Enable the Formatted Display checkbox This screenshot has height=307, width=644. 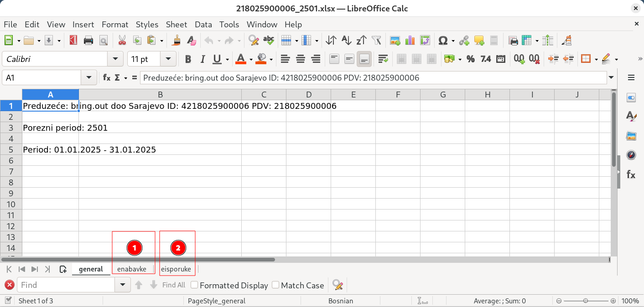click(194, 285)
